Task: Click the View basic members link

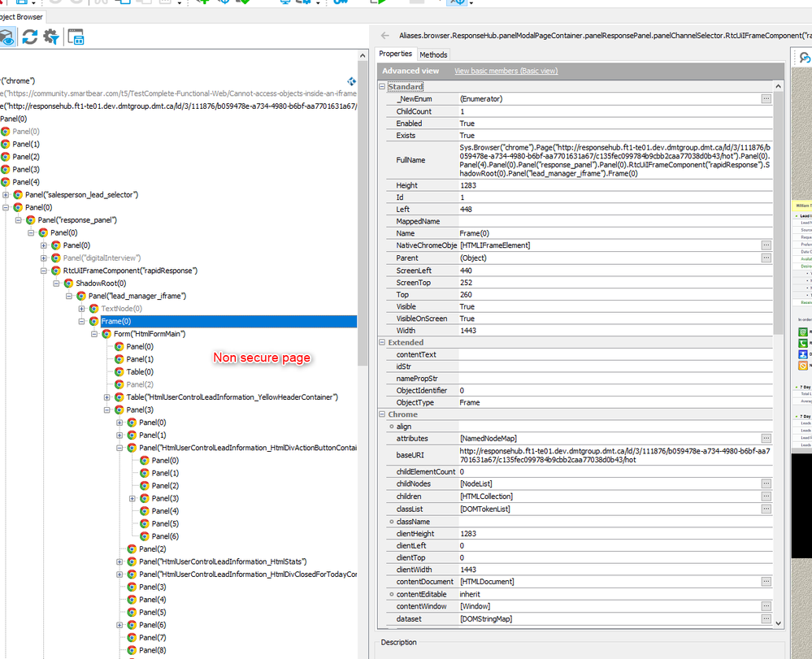Action: pyautogui.click(x=506, y=71)
